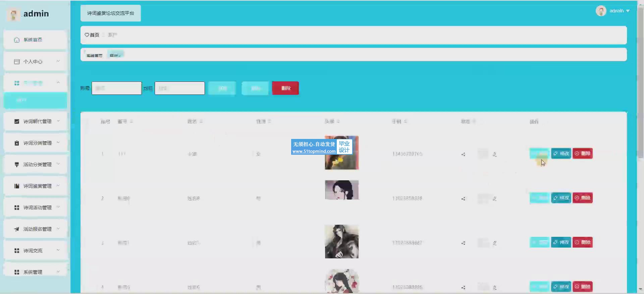Click the 诗词分类管理 icon in sidebar
644x294 pixels.
click(17, 143)
